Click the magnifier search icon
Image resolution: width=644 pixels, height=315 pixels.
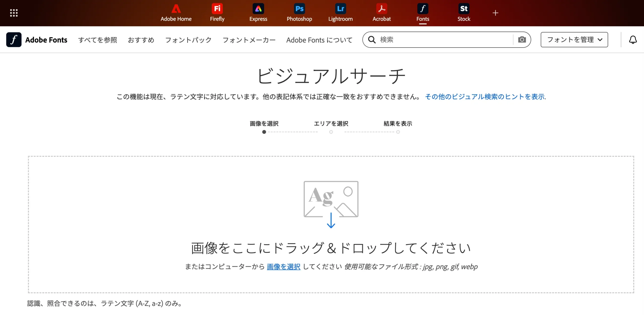pos(372,40)
